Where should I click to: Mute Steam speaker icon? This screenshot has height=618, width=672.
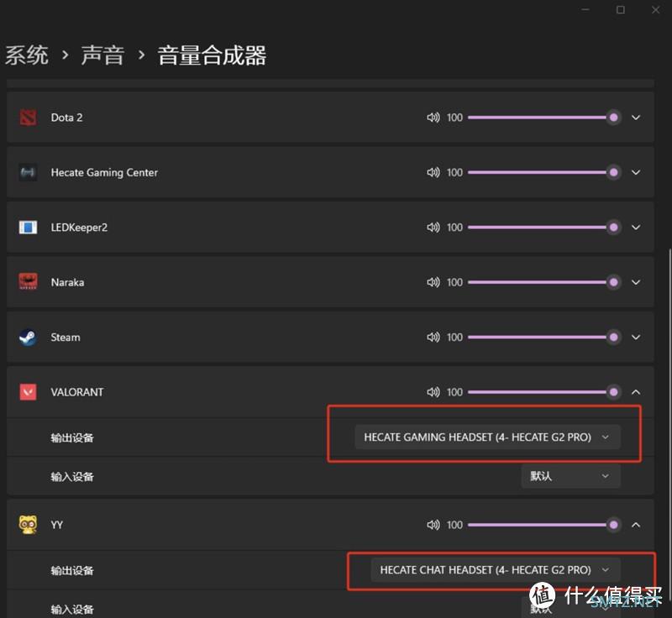(433, 337)
